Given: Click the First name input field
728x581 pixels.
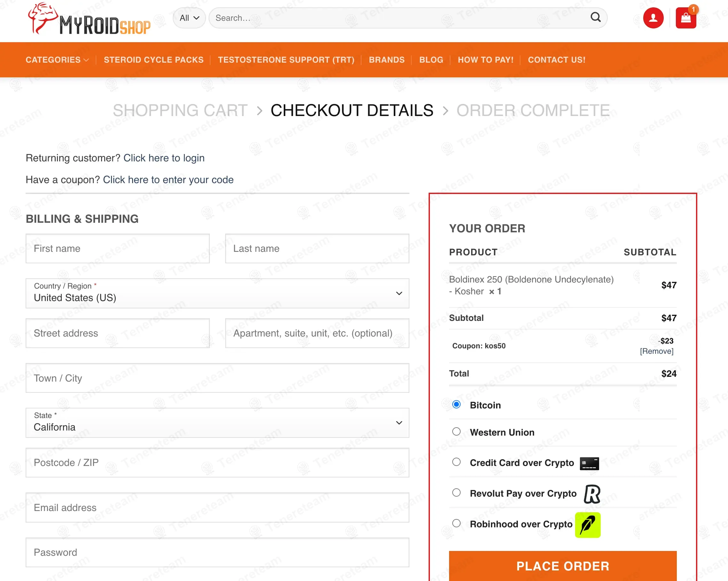Looking at the screenshot, I should pos(117,249).
